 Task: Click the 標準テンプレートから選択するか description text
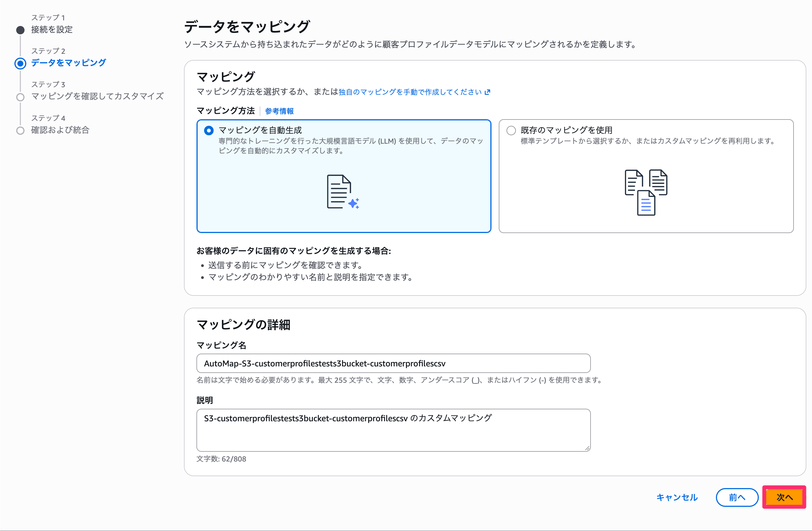[648, 141]
